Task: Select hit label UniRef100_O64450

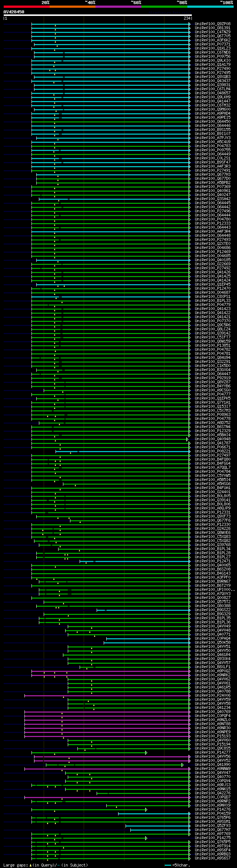Action: (x=213, y=122)
